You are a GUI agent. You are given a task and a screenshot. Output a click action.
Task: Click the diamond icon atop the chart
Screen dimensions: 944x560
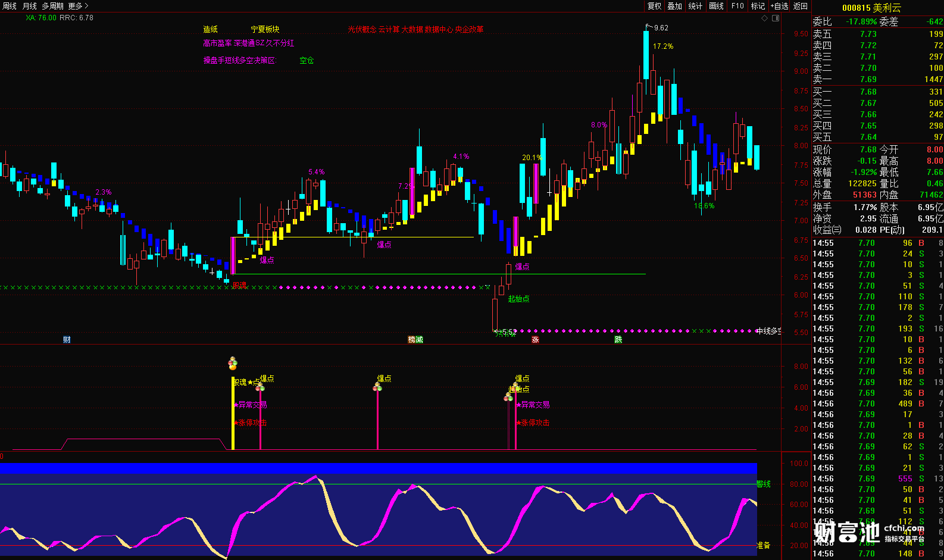tap(765, 18)
